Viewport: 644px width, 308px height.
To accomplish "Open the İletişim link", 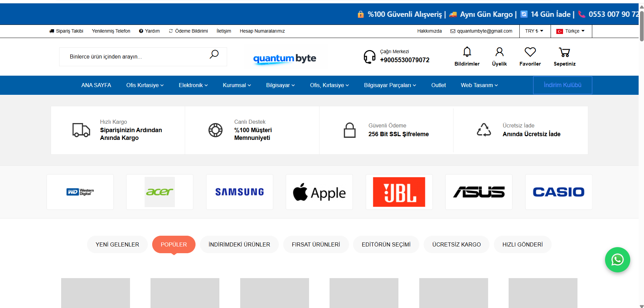I will 224,31.
